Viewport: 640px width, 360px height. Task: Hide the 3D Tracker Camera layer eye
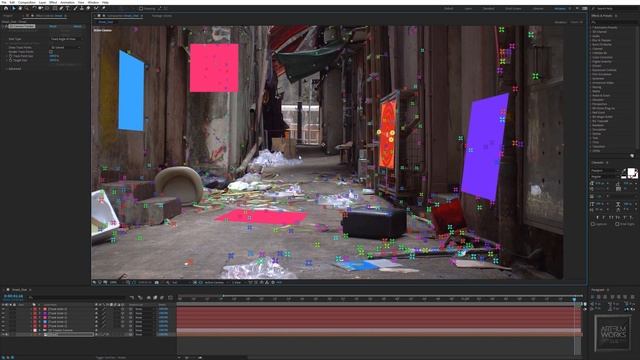point(3,330)
